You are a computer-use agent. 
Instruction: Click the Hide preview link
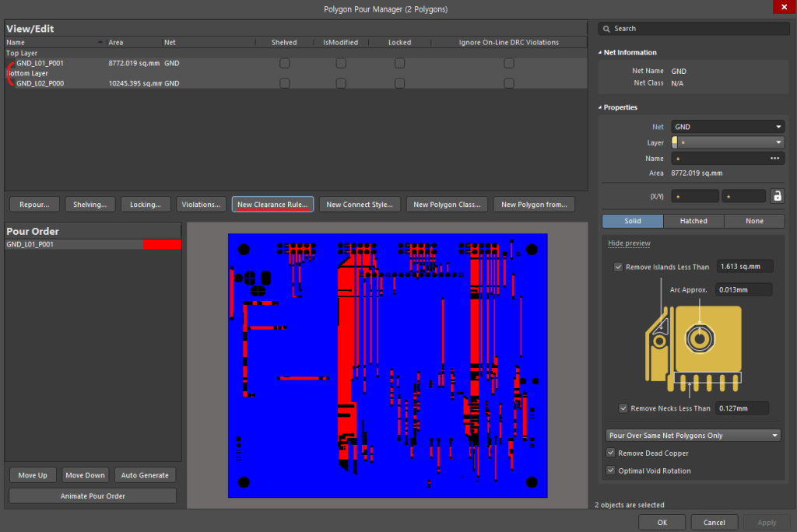click(629, 243)
